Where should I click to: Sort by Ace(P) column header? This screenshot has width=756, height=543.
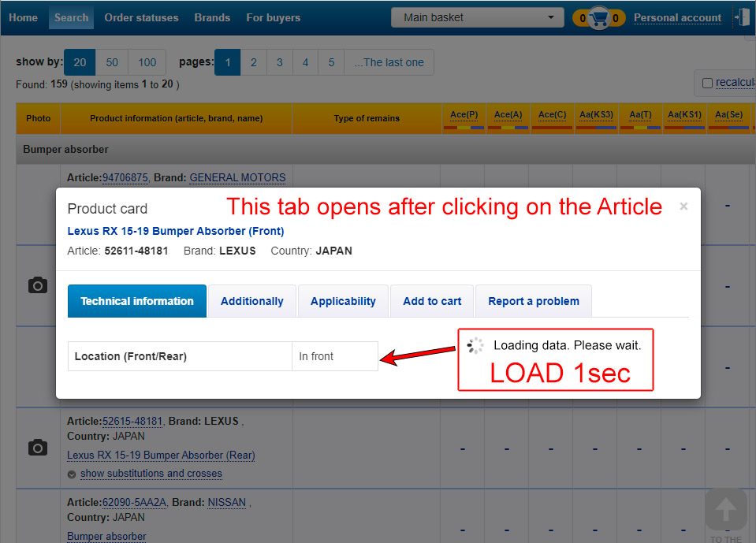pyautogui.click(x=464, y=115)
